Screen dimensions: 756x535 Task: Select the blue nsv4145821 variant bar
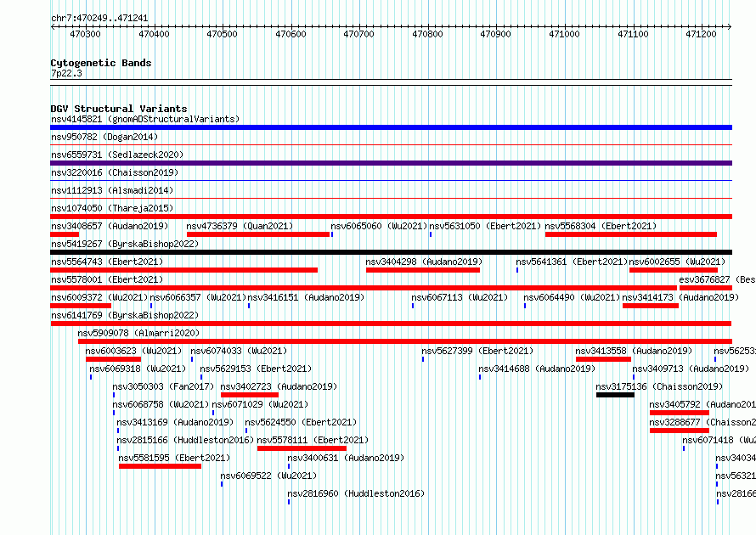(391, 127)
